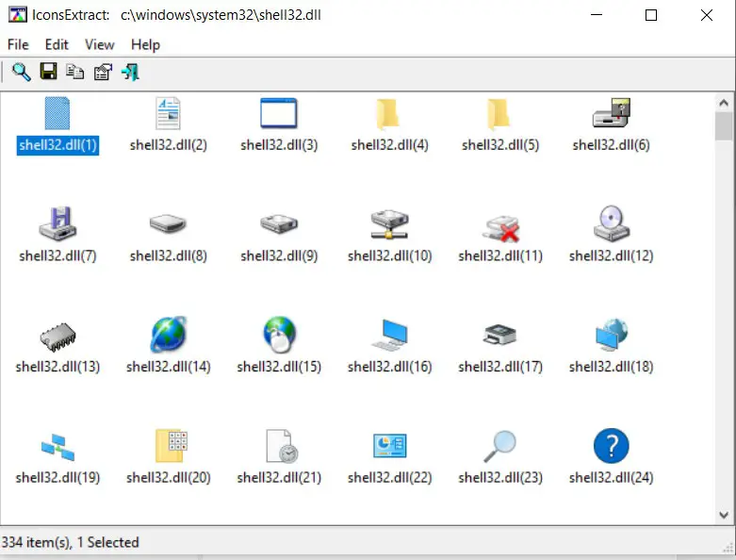Viewport: 736px width, 560px height.
Task: Select the CD drive icon shell32.dll(12)
Action: tap(612, 223)
